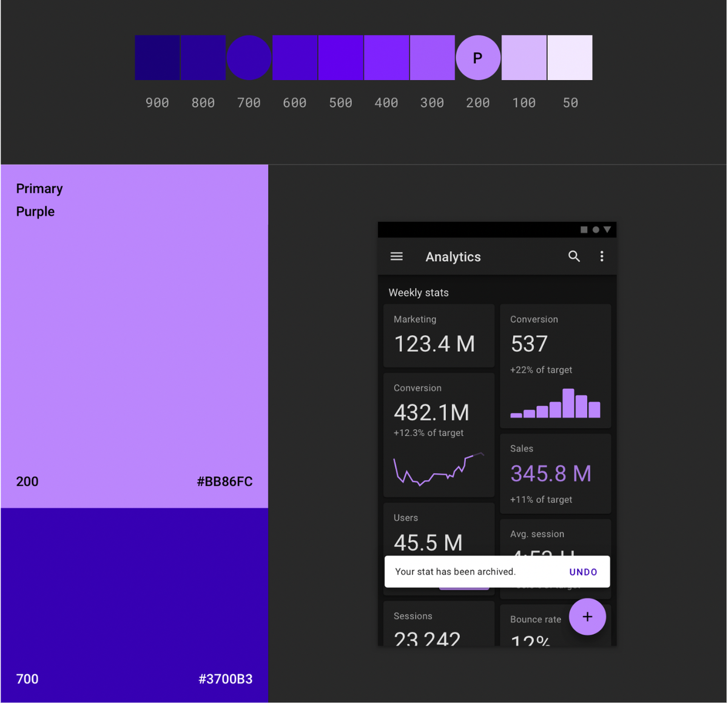728x704 pixels.
Task: Select the circular P primary color badge
Action: 477,57
